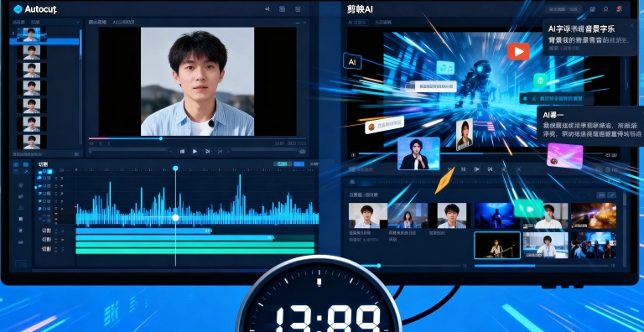Viewport: 644px width, 332px height.
Task: Click the scissors cut icon in Autocut controls
Action: point(221,151)
